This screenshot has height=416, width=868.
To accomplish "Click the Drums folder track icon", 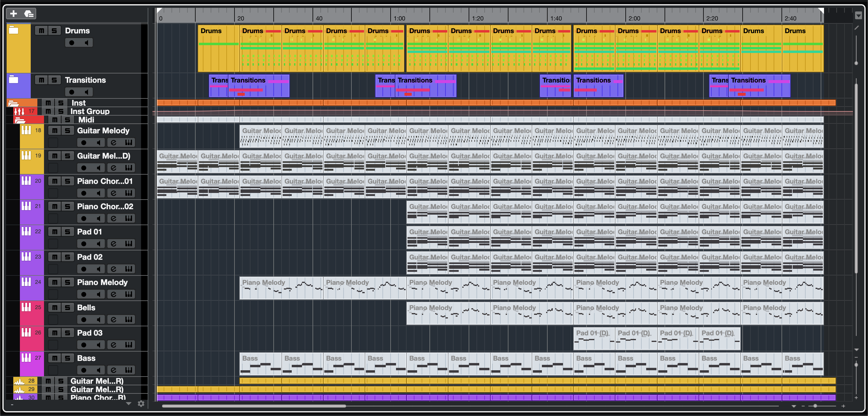I will tap(14, 30).
